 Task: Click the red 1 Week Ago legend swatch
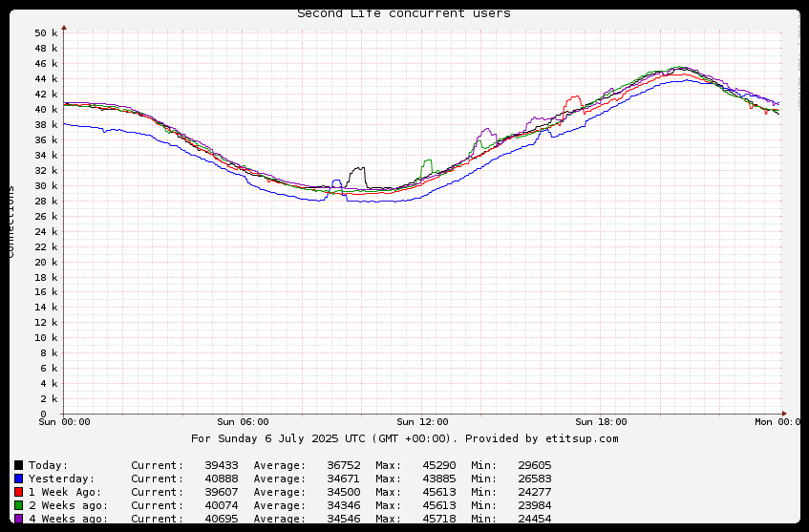click(18, 492)
